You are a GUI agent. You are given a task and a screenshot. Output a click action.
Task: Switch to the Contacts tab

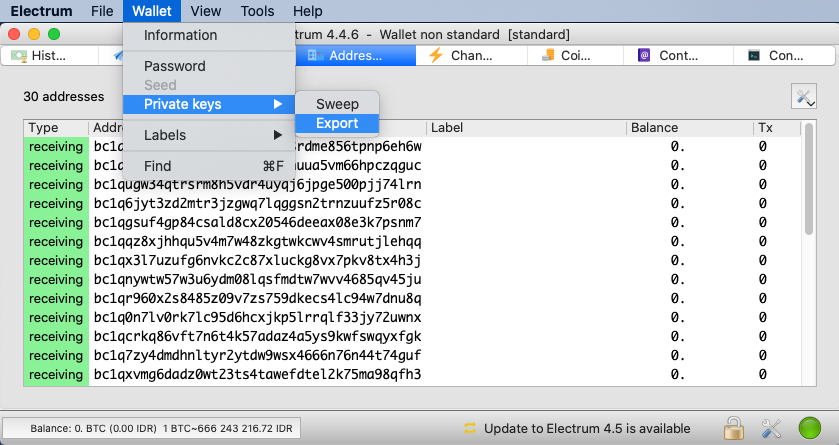678,56
